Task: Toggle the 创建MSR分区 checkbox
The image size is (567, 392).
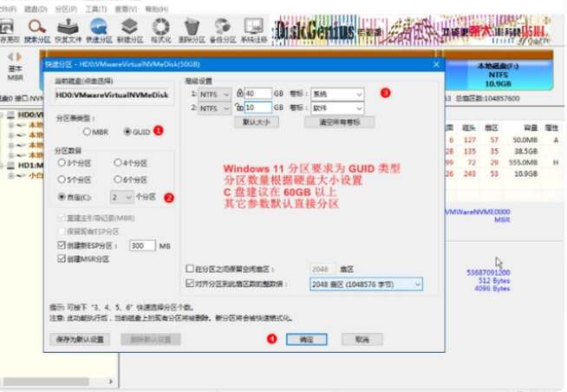Action: pos(60,261)
